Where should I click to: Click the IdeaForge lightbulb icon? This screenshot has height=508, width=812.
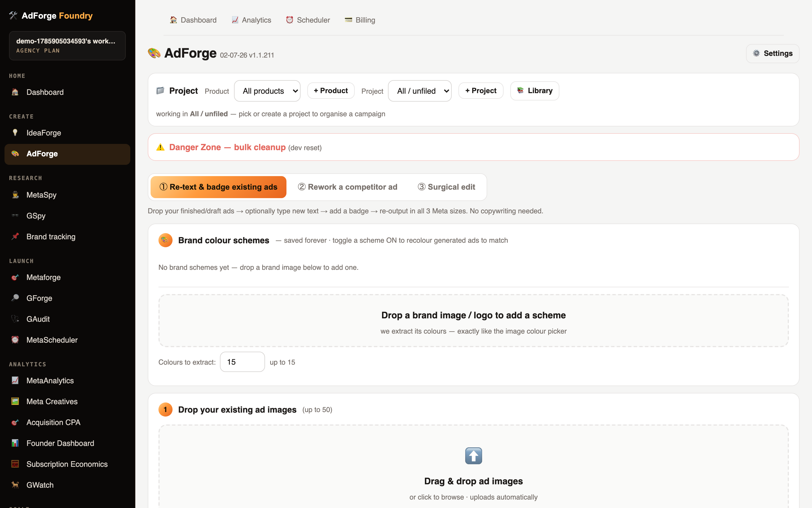(15, 133)
